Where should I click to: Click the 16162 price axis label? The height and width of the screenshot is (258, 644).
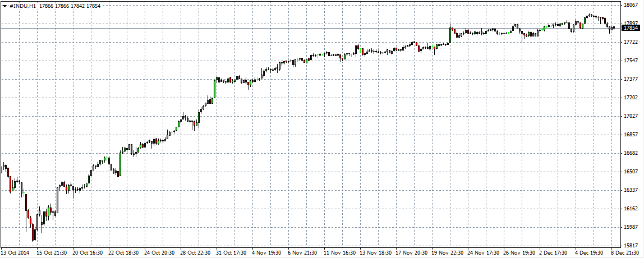pyautogui.click(x=631, y=209)
